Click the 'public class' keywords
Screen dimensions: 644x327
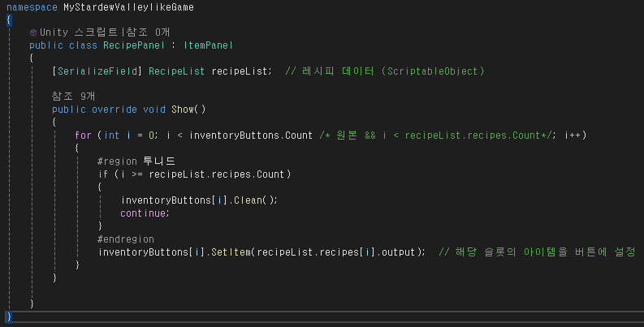pyautogui.click(x=63, y=45)
